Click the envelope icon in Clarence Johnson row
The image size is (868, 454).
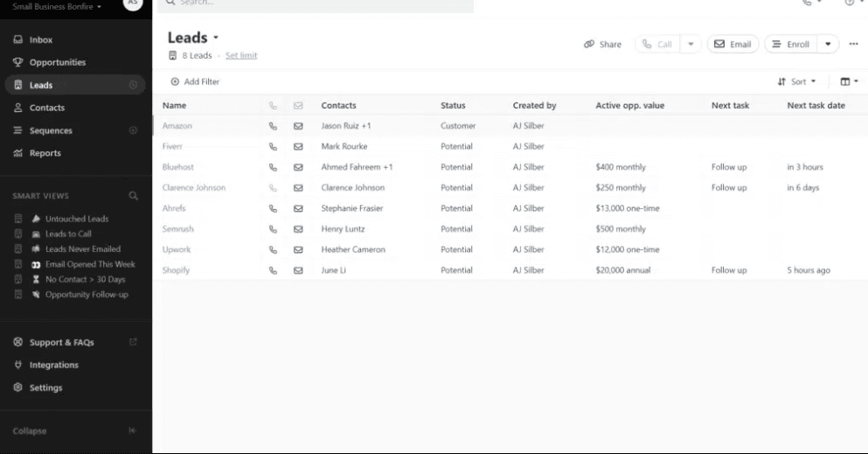click(298, 188)
